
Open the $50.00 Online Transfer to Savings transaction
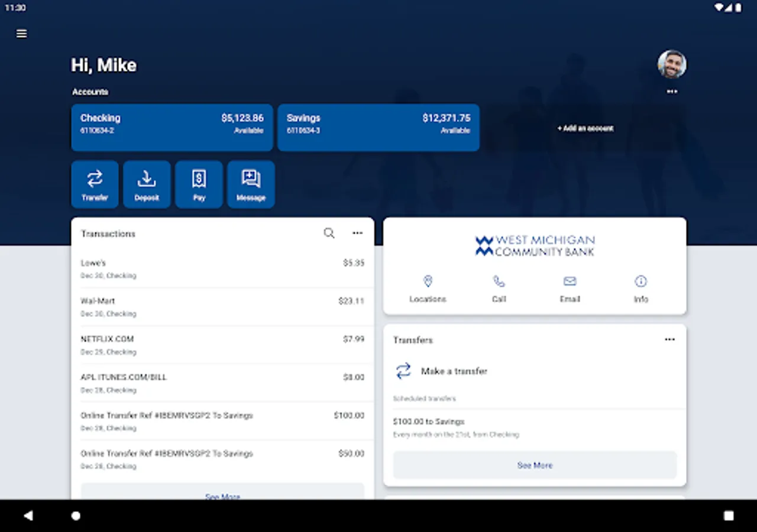click(222, 459)
